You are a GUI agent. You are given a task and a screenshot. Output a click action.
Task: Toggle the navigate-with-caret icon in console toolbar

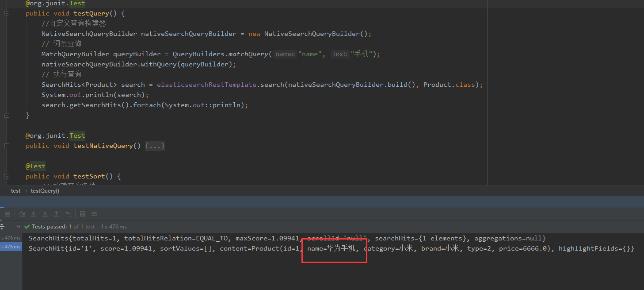click(x=68, y=214)
